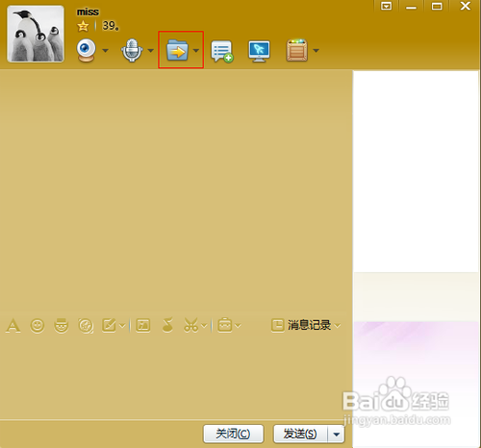Send a window shake nudge
Screen dimensions: 481x448
(x=86, y=326)
